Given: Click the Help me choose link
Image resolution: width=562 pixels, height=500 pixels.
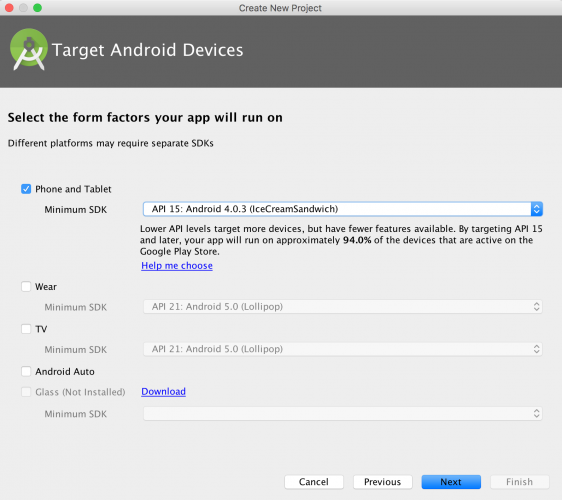Looking at the screenshot, I should click(177, 266).
